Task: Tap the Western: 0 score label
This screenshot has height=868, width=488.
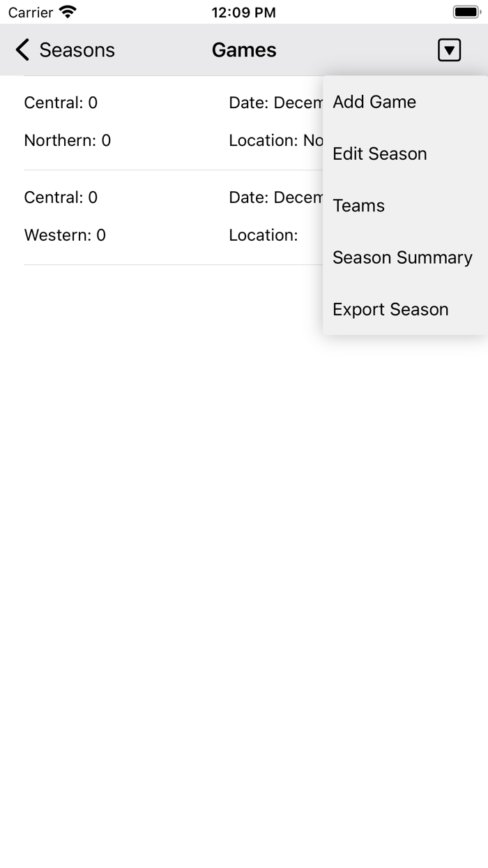Action: (x=64, y=235)
